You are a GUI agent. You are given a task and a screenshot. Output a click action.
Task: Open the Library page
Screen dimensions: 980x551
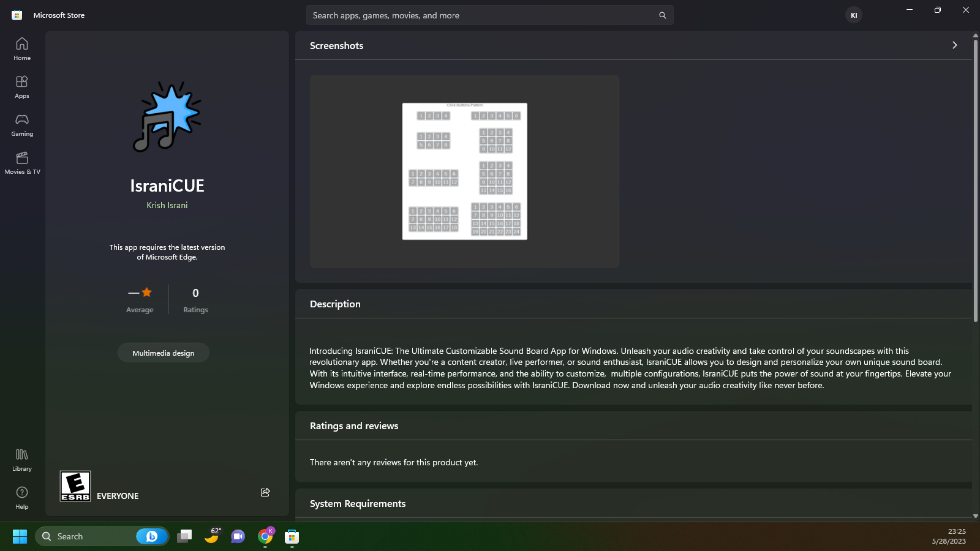(x=22, y=460)
